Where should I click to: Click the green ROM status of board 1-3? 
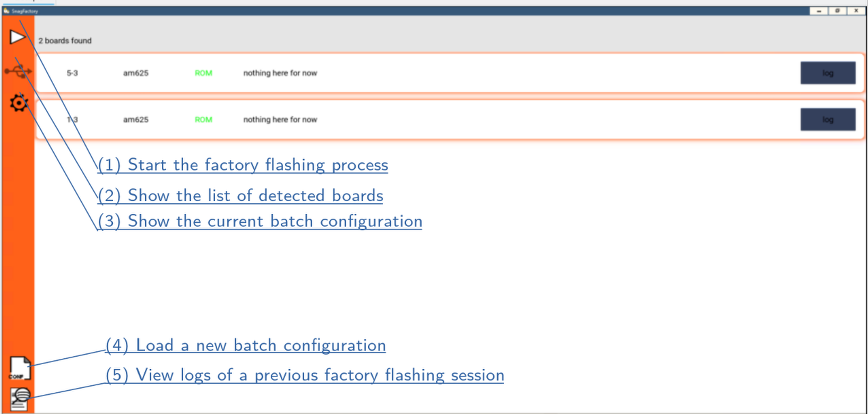203,119
